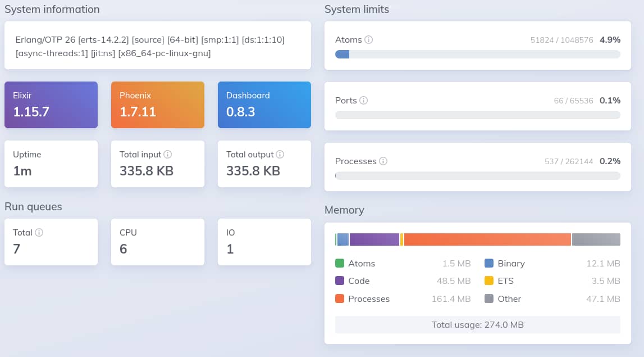Click the Atoms usage progress bar
Image resolution: width=644 pixels, height=357 pixels.
477,55
